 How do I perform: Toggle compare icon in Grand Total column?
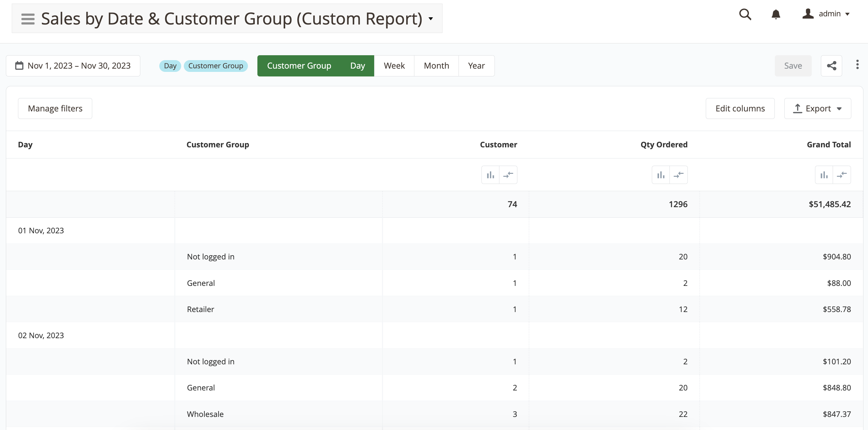(x=842, y=175)
